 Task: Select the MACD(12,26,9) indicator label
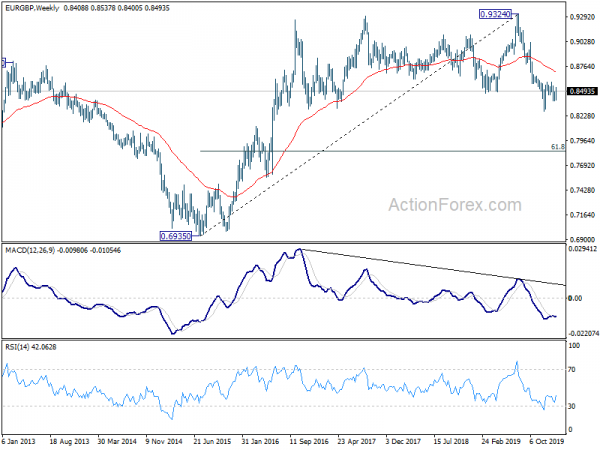[x=31, y=251]
